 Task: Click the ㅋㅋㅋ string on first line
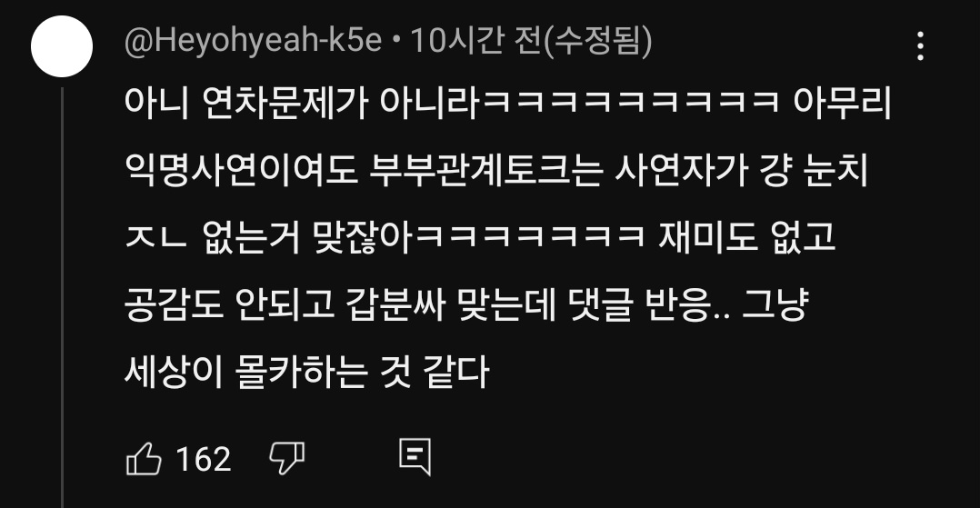[631, 102]
